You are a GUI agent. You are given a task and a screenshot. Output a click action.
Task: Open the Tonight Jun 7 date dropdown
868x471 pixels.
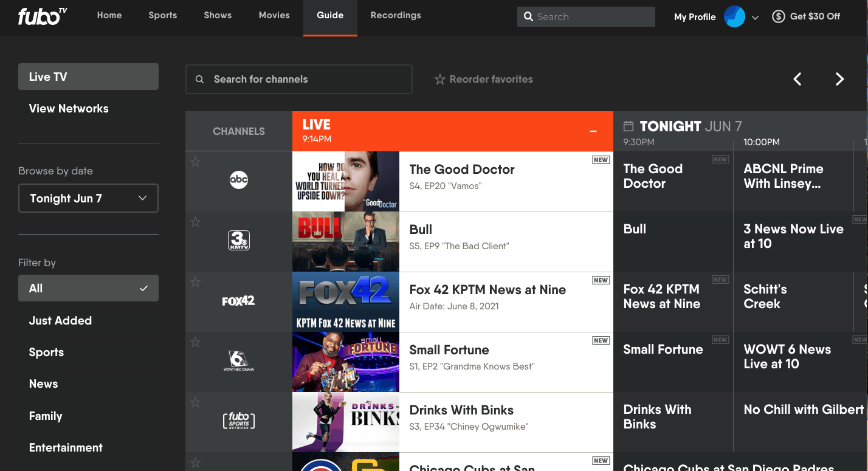88,198
